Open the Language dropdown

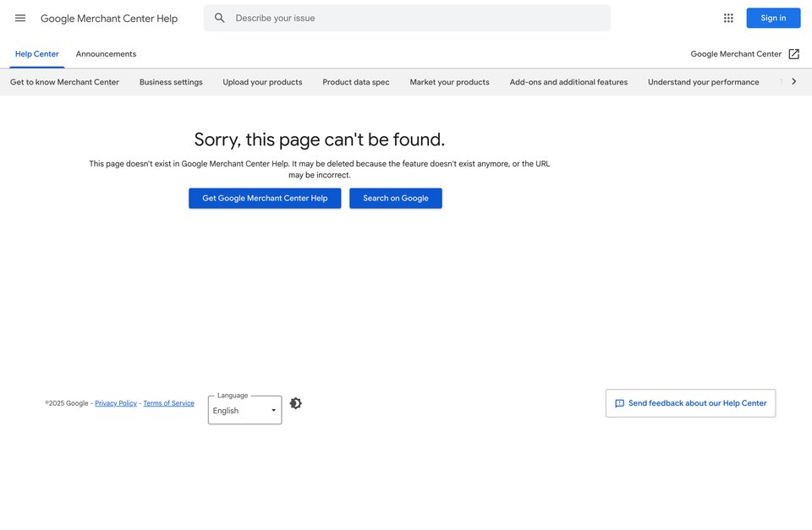pyautogui.click(x=245, y=410)
